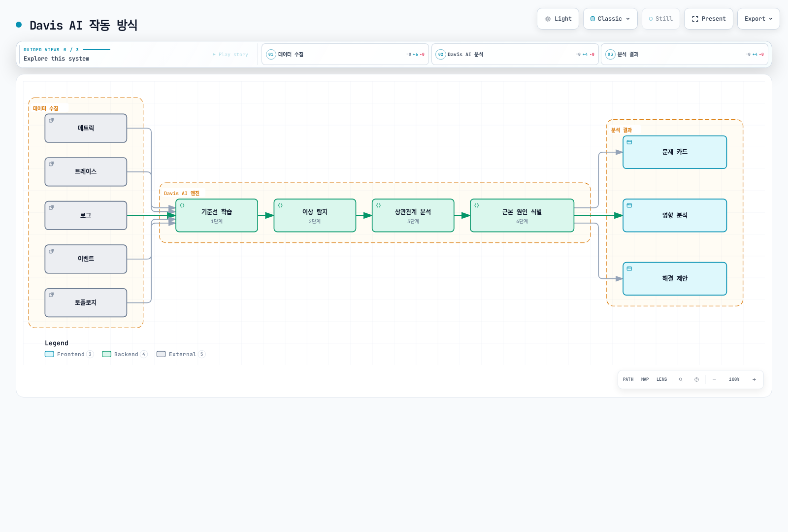Toggle External legend filter

tap(181, 354)
